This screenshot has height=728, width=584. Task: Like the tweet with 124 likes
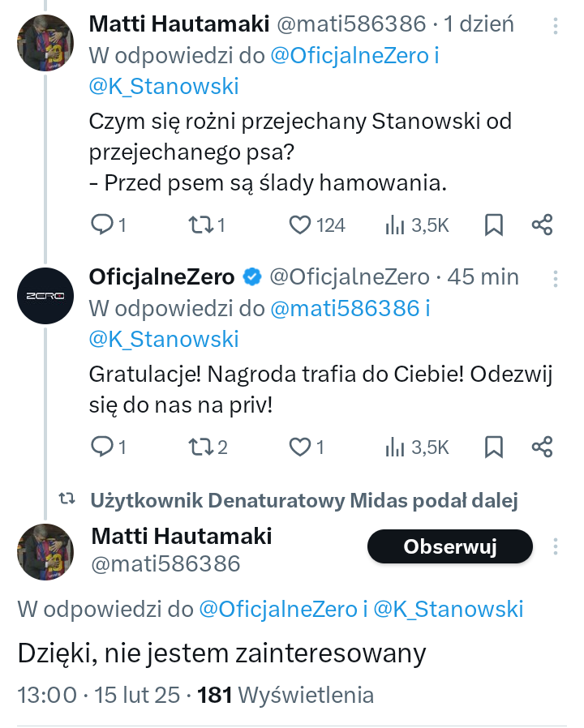[301, 225]
